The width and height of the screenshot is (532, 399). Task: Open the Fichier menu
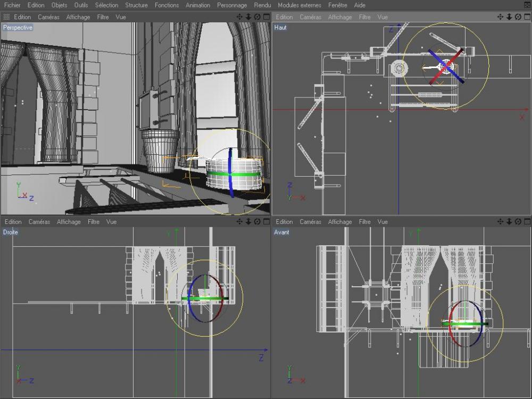(12, 5)
